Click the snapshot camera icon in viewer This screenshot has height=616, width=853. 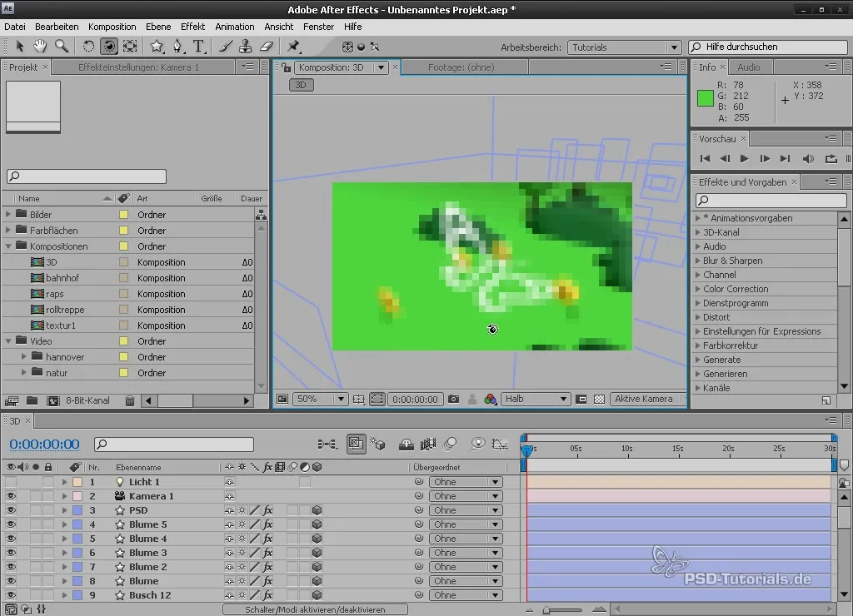tap(453, 399)
